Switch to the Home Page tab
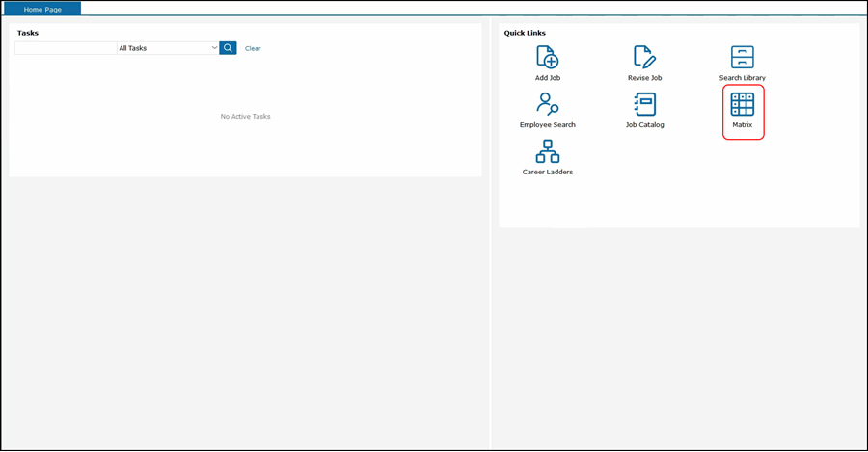 (42, 9)
